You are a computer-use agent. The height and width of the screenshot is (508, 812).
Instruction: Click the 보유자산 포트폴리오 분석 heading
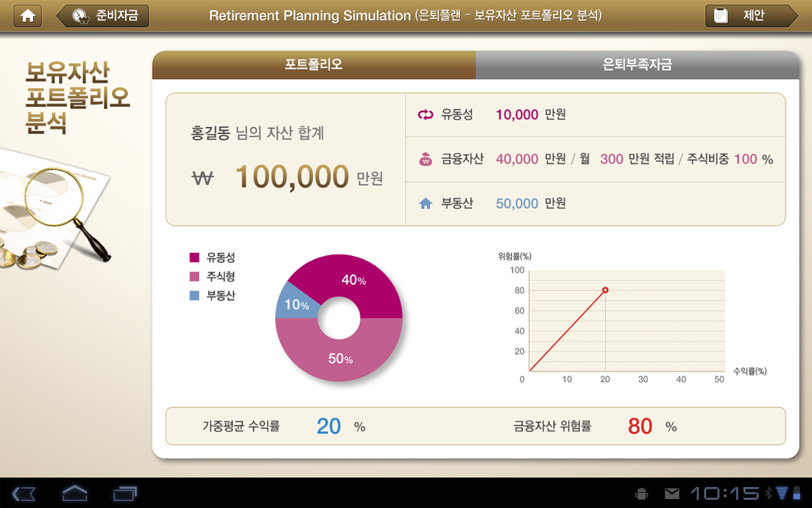[x=77, y=97]
